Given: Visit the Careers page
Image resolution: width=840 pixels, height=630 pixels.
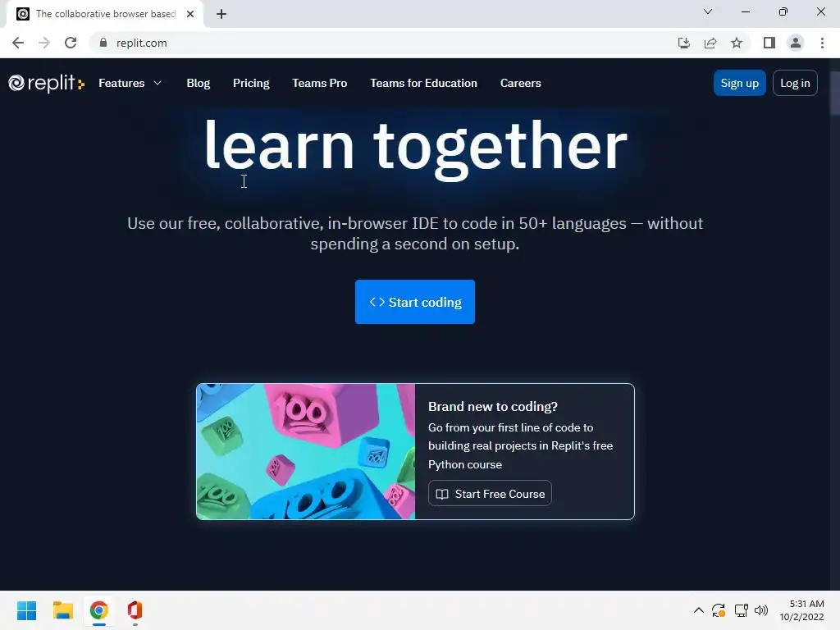Looking at the screenshot, I should pos(521,83).
